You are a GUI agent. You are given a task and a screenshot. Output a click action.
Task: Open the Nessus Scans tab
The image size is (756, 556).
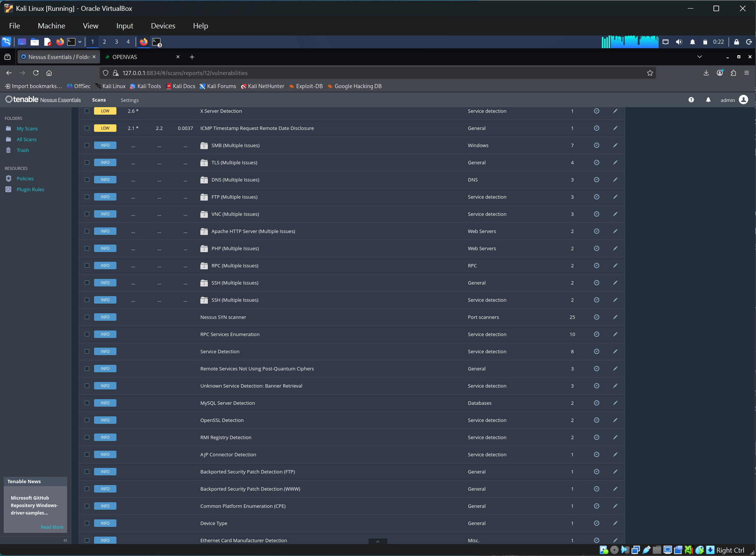[x=99, y=100]
